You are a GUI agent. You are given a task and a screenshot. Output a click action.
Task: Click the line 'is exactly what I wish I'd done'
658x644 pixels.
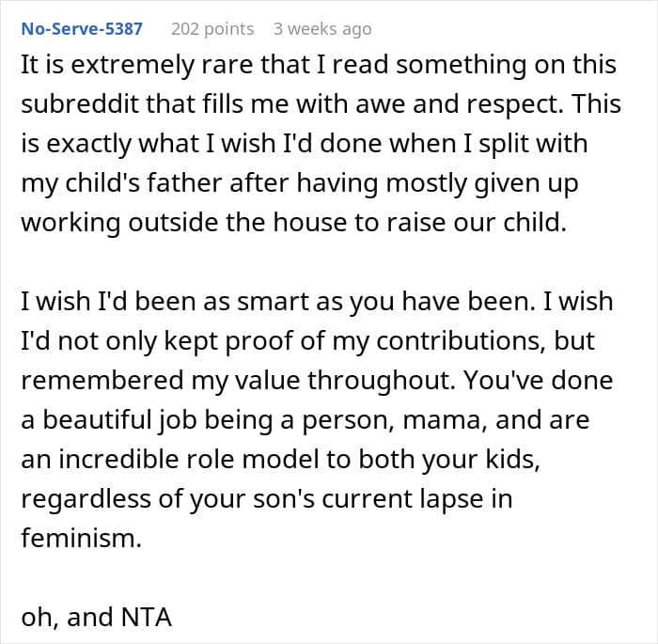(x=305, y=144)
